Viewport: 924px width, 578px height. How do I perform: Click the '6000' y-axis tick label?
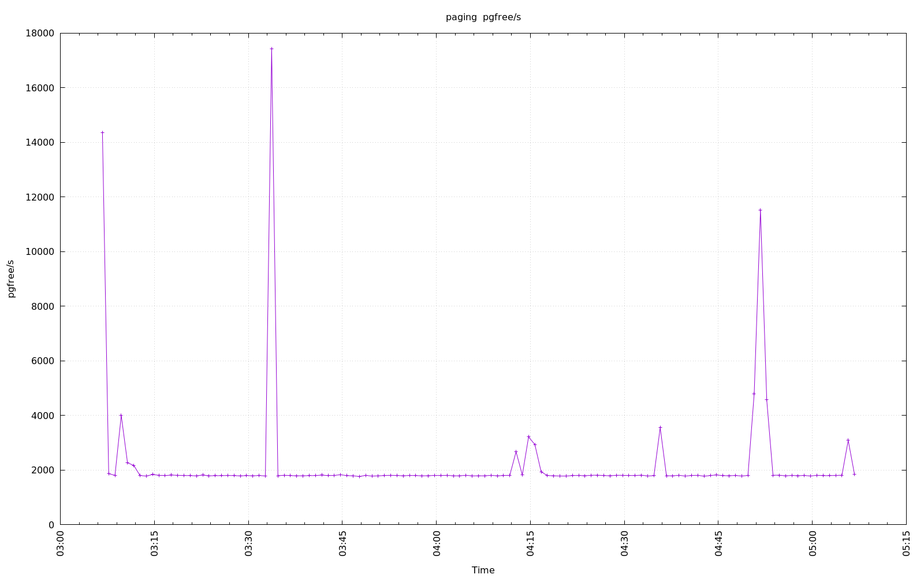42,361
